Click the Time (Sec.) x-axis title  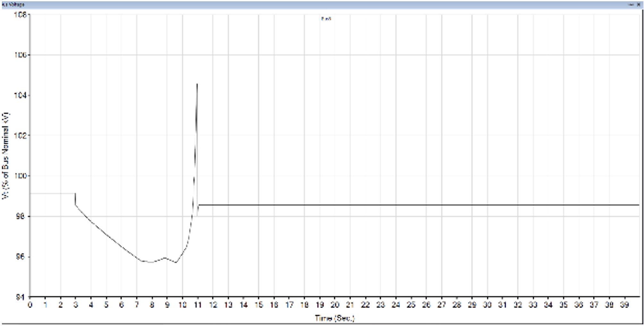pos(335,318)
